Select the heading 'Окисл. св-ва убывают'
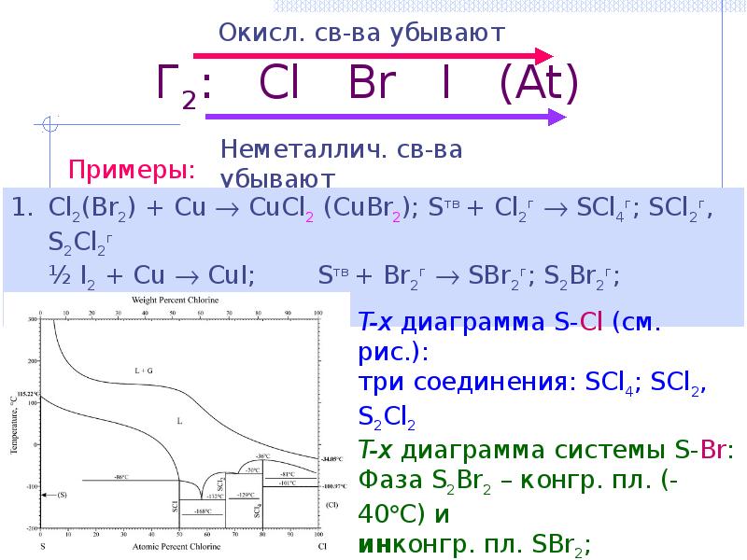The height and width of the screenshot is (560, 747). 362,34
